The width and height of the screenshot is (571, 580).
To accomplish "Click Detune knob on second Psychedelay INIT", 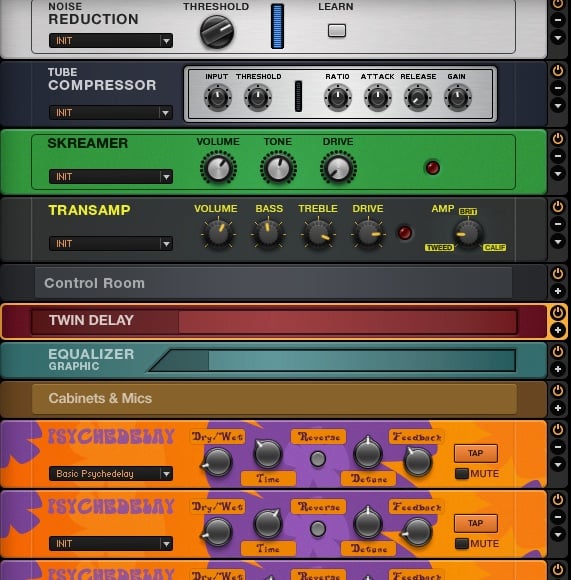I will point(368,522).
